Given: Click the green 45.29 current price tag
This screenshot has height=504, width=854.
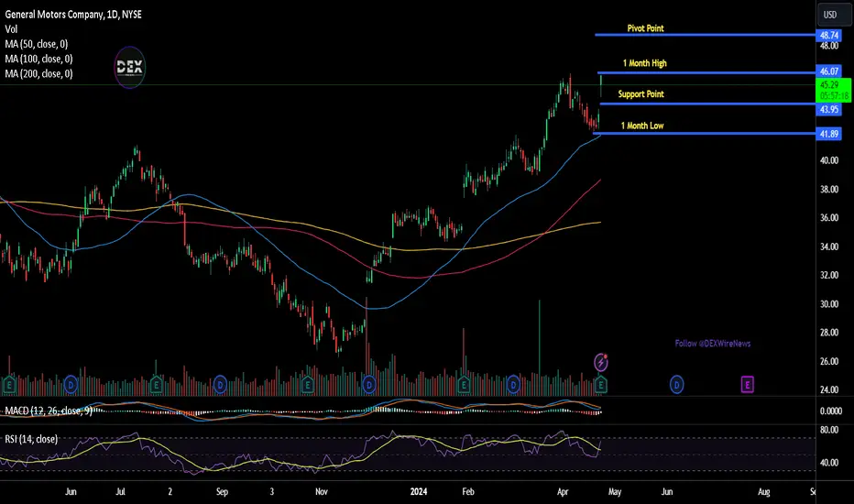Looking at the screenshot, I should pos(834,90).
